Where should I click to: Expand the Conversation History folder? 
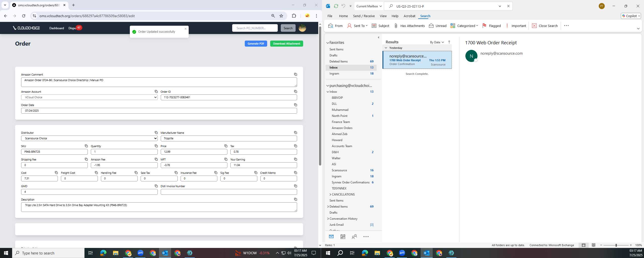328,219
